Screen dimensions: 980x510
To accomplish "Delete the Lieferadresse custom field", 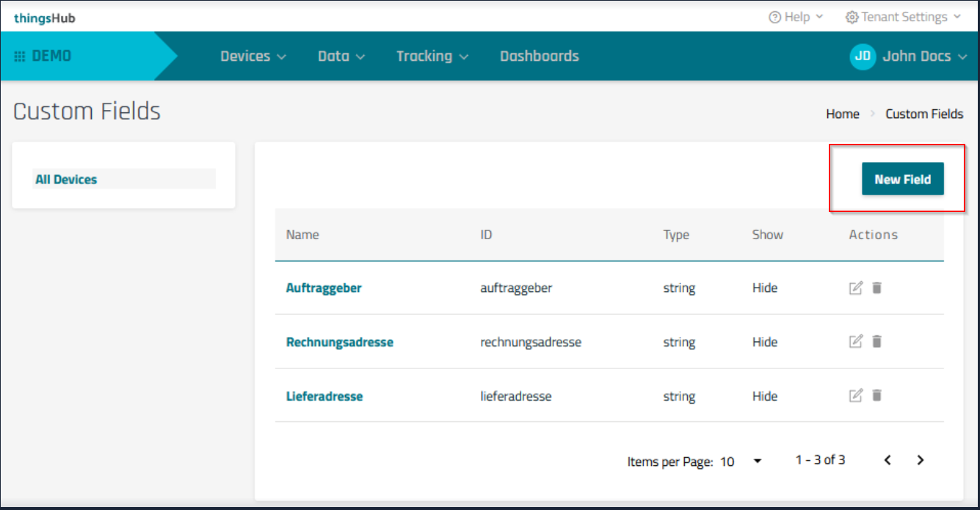I will click(876, 396).
